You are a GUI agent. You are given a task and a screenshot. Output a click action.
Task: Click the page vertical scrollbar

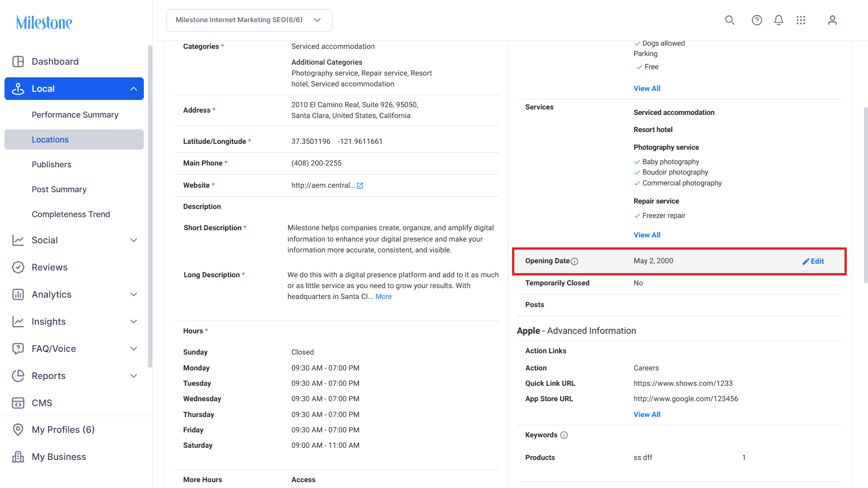point(866,195)
